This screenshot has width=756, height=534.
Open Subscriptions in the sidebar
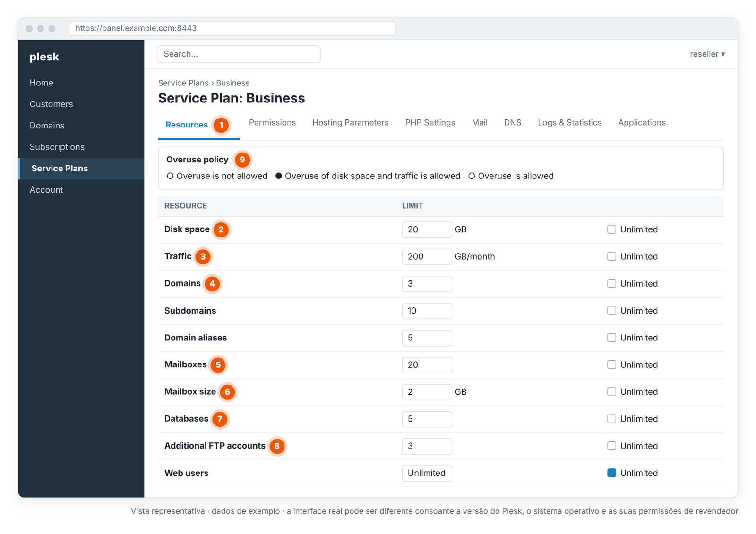[x=57, y=147]
